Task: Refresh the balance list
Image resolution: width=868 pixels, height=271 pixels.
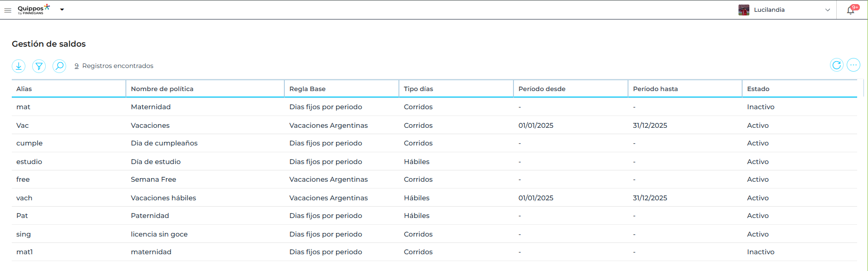Action: (836, 65)
